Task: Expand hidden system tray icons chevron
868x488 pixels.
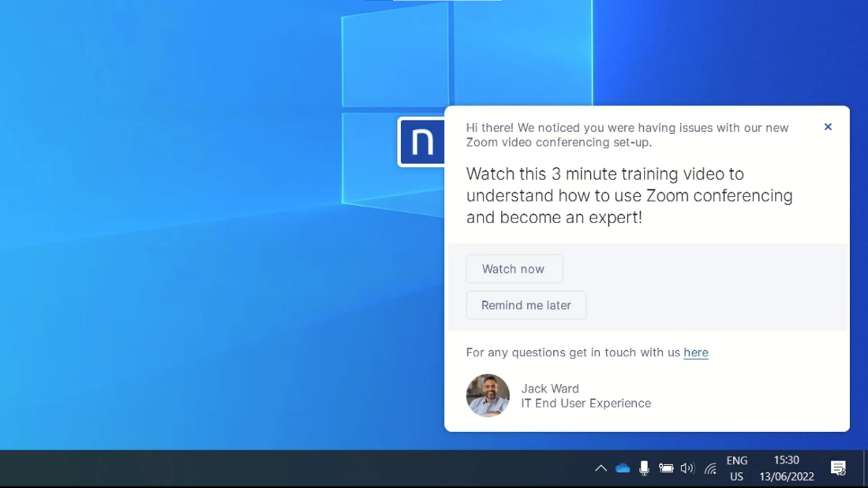Action: click(x=601, y=468)
